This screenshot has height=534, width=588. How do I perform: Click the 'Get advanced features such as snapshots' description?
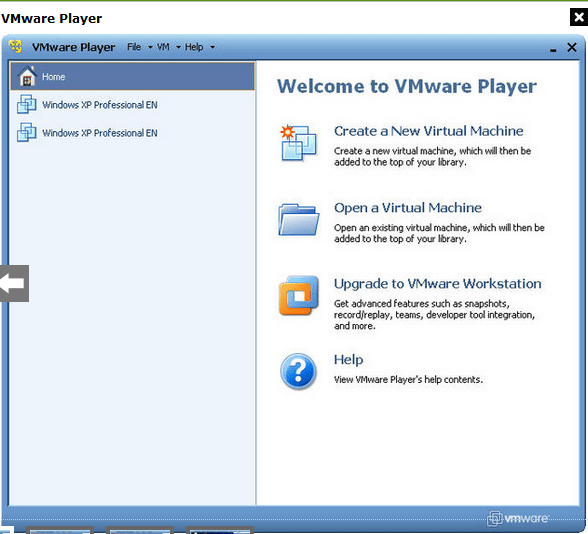[x=434, y=315]
